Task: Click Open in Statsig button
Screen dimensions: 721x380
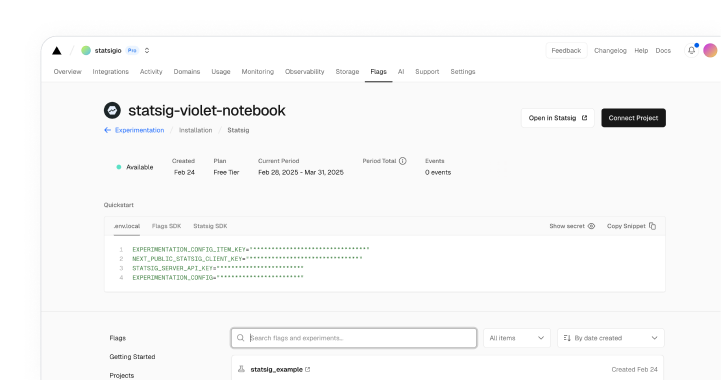Action: 558,118
